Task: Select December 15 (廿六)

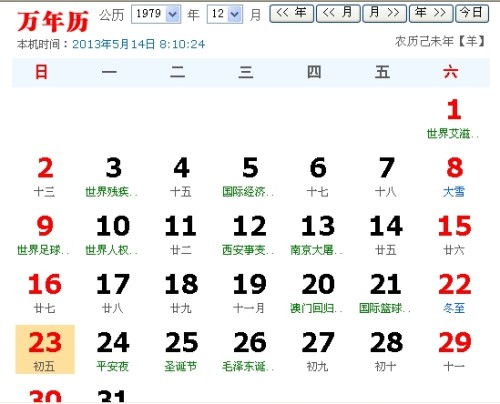Action: click(454, 236)
